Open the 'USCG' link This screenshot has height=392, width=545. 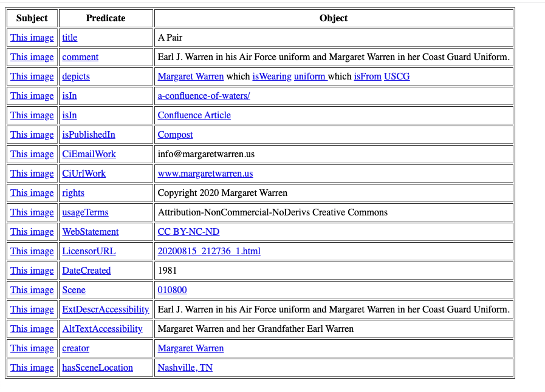397,76
